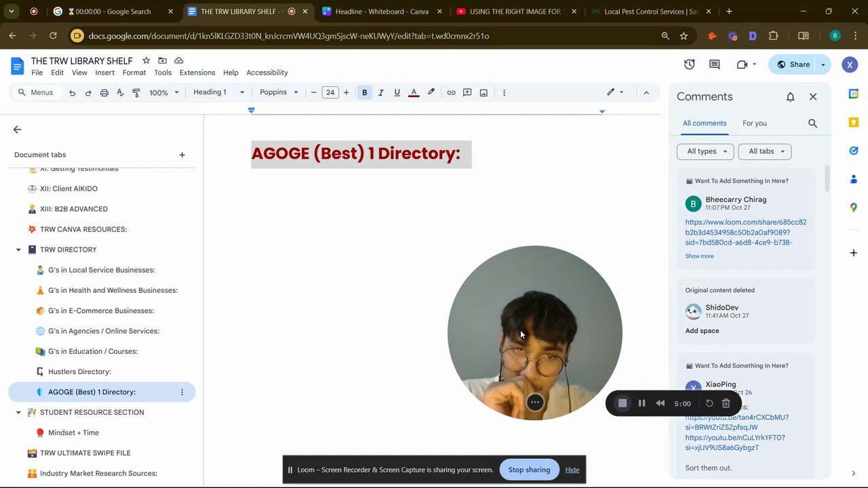868x488 pixels.
Task: Get add-ons with plus icon in side panel
Action: (x=854, y=253)
